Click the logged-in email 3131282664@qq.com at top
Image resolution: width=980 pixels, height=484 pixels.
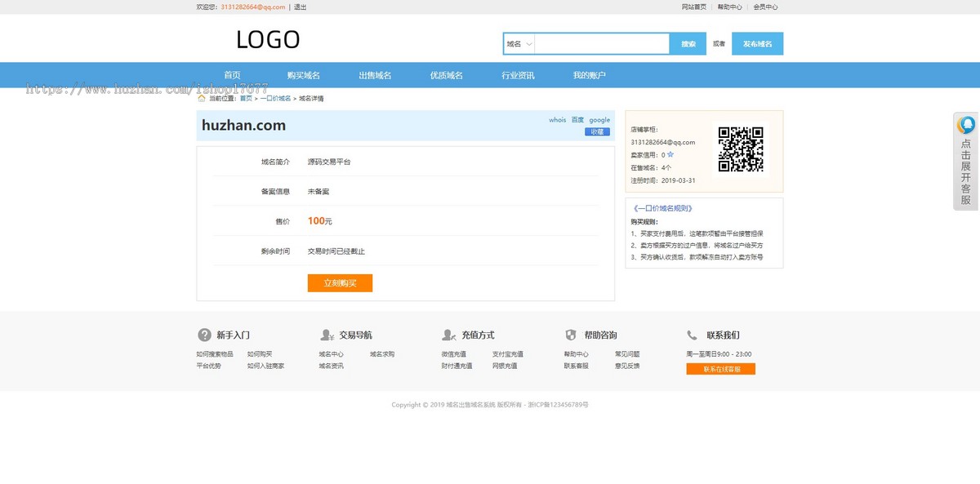[x=253, y=7]
